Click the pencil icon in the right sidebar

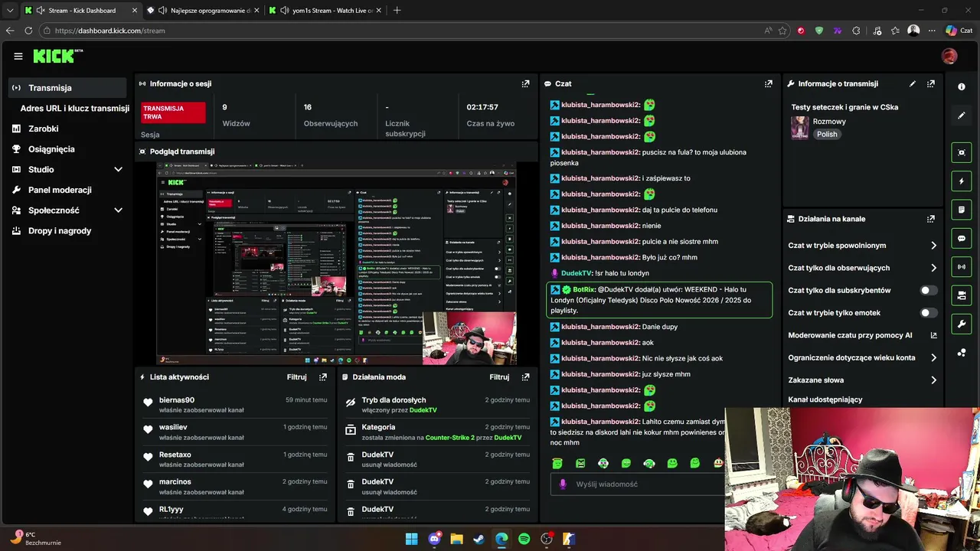click(x=962, y=116)
